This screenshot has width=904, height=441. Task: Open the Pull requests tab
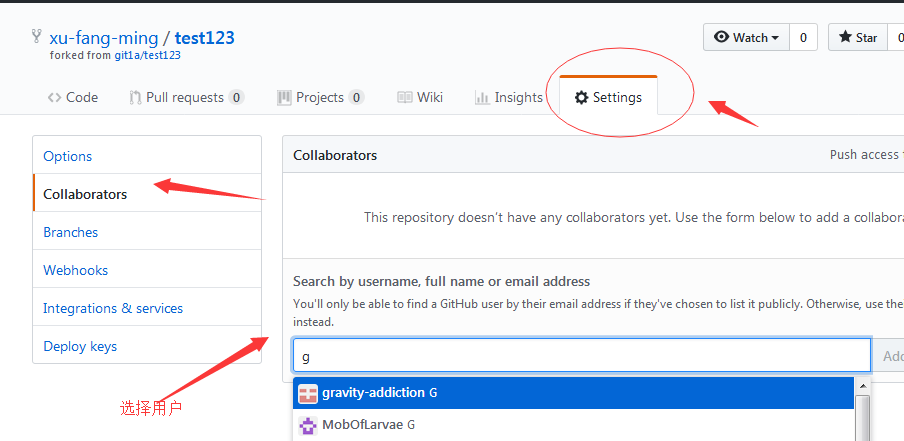187,97
